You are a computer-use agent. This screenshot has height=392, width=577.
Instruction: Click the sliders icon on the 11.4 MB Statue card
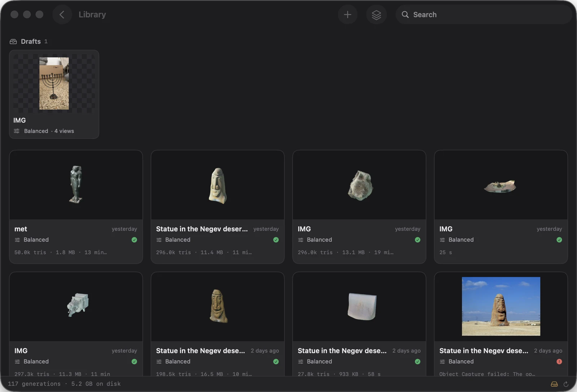point(159,240)
